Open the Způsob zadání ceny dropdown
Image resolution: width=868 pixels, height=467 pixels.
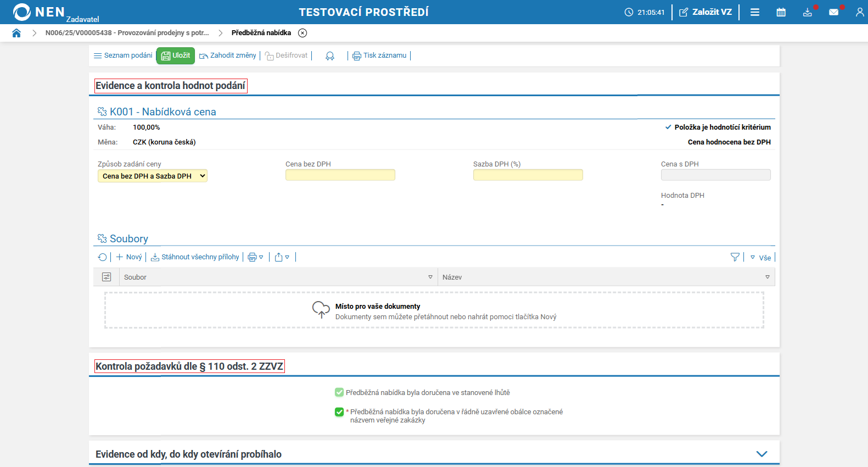coord(153,176)
